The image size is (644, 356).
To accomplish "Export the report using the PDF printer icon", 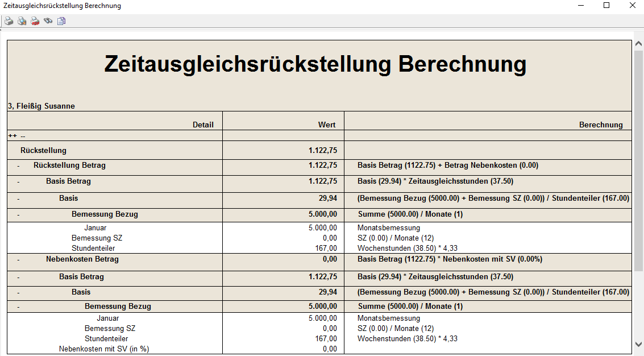I will click(x=35, y=21).
